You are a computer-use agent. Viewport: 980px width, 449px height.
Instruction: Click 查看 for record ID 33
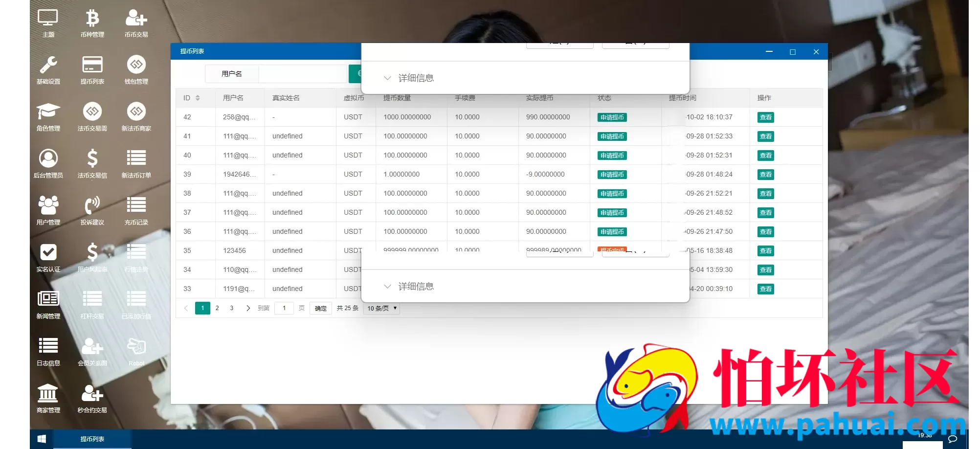tap(766, 289)
